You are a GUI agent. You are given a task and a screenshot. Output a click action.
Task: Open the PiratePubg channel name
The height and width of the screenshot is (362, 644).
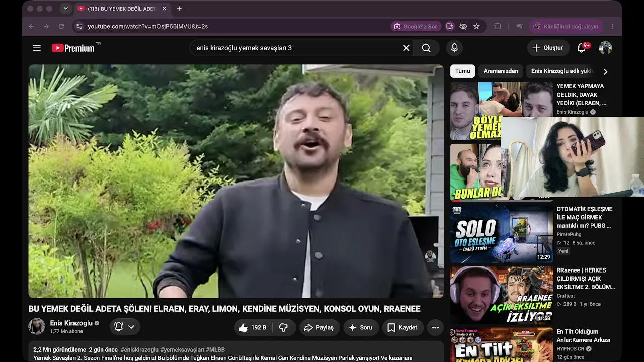(x=569, y=235)
